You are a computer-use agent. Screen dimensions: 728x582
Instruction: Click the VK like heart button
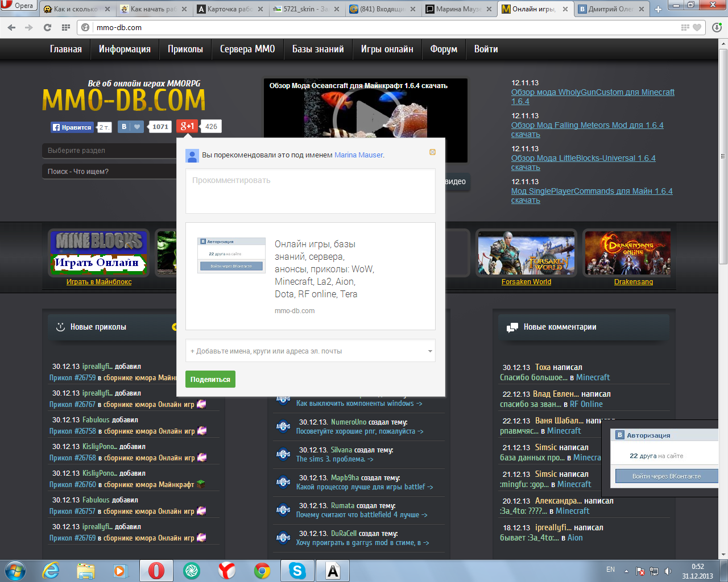[x=131, y=127]
